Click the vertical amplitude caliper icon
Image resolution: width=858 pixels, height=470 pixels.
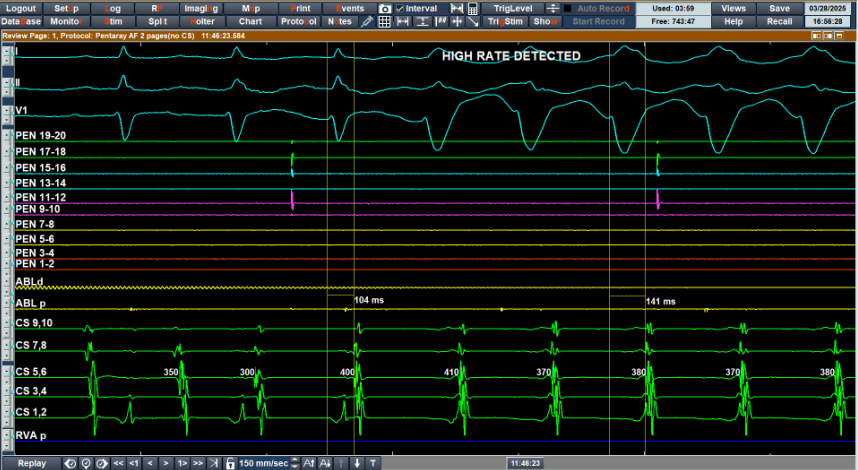click(x=422, y=22)
